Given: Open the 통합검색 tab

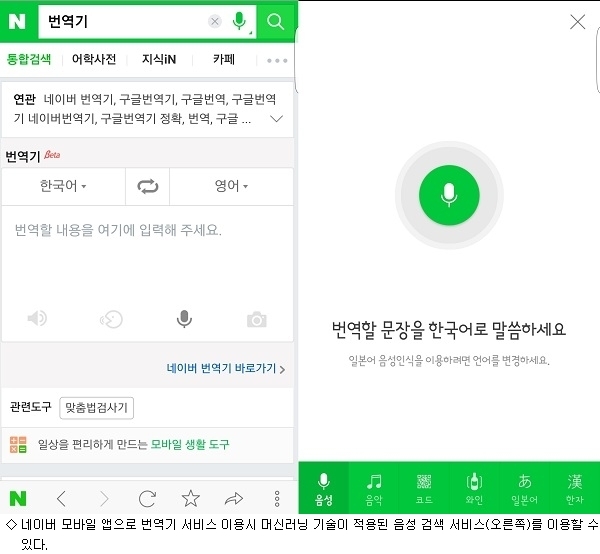Looking at the screenshot, I should click(x=29, y=59).
